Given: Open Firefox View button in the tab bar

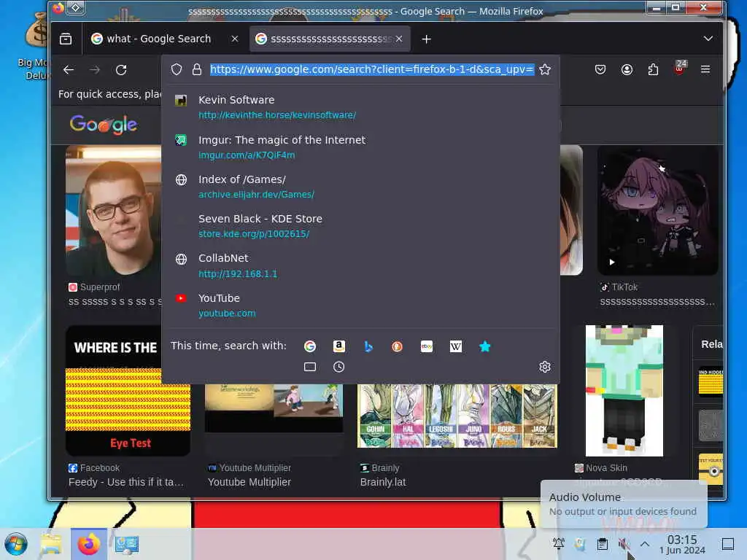Looking at the screenshot, I should click(66, 39).
